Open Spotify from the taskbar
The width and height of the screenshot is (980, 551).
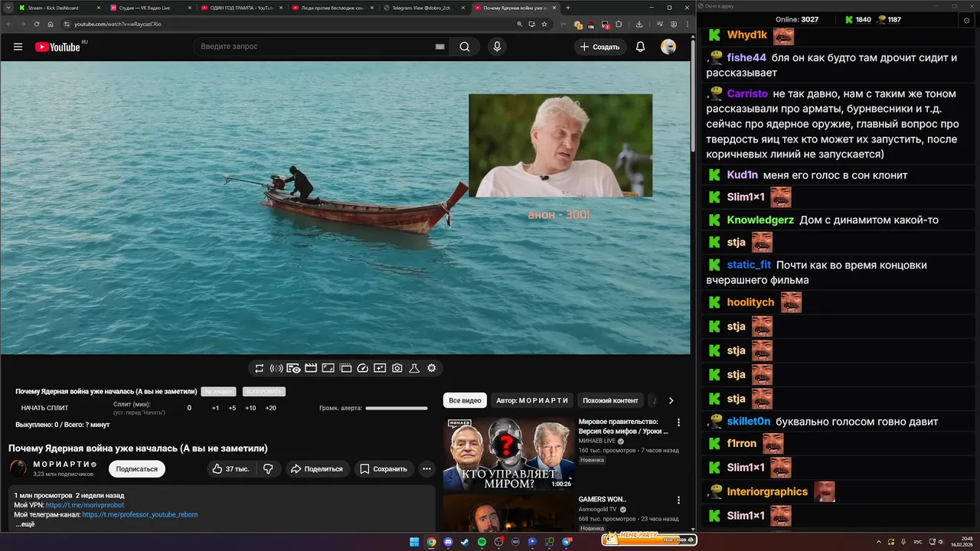482,542
